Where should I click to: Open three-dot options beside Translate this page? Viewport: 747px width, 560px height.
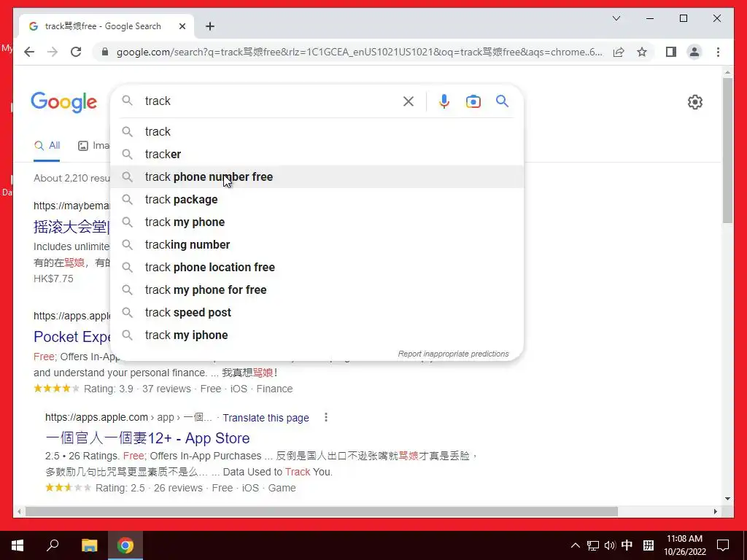click(x=326, y=417)
